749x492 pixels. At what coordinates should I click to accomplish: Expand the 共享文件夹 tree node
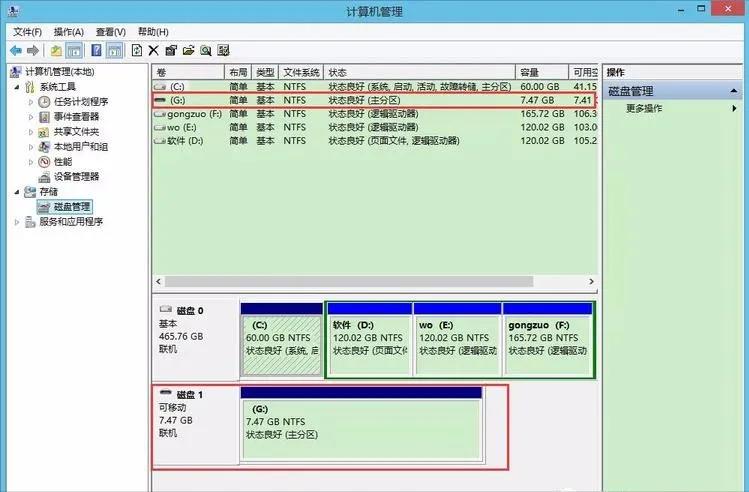click(31, 132)
